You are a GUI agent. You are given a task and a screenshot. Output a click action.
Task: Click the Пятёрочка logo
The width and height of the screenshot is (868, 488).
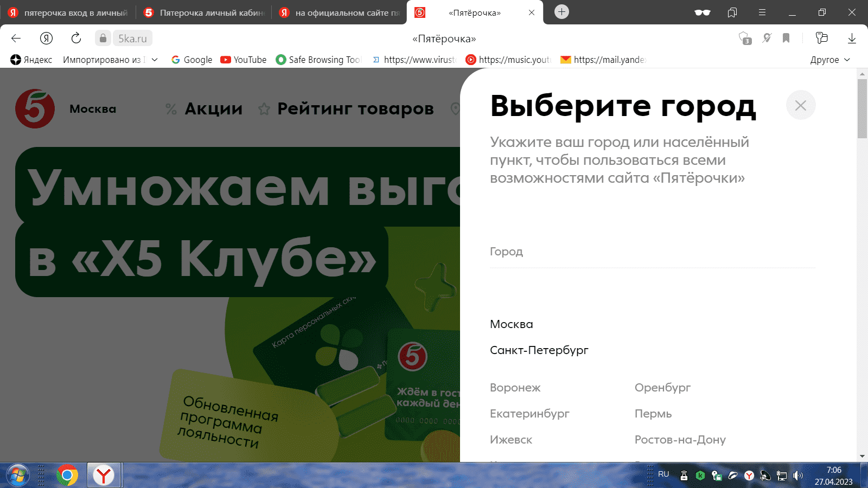pos(35,109)
